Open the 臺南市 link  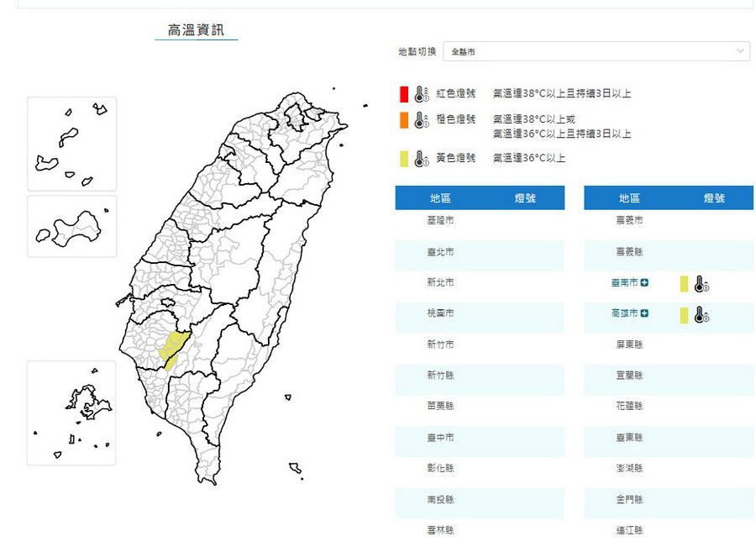coord(624,282)
